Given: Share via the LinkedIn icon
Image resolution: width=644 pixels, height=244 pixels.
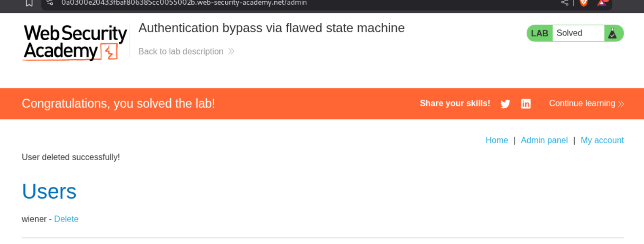Looking at the screenshot, I should [526, 104].
